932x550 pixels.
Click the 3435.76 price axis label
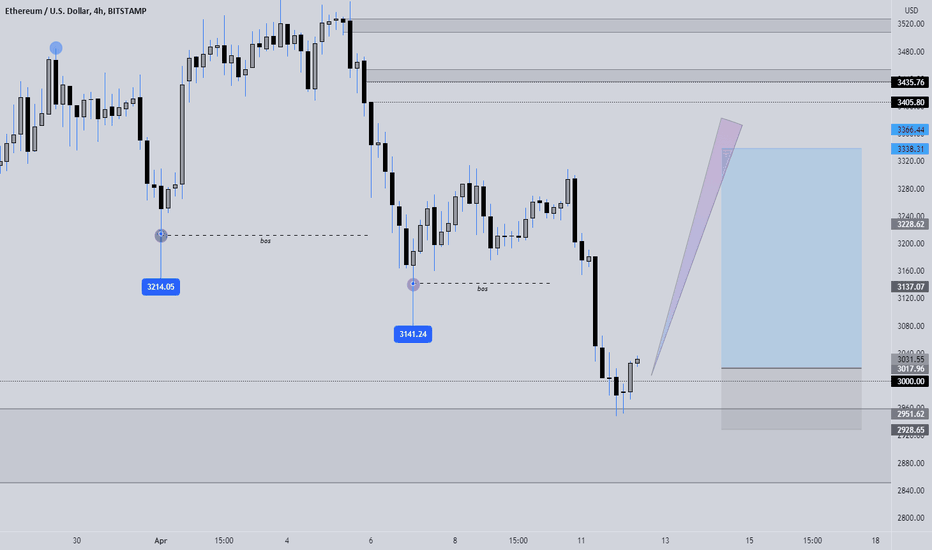pos(911,82)
